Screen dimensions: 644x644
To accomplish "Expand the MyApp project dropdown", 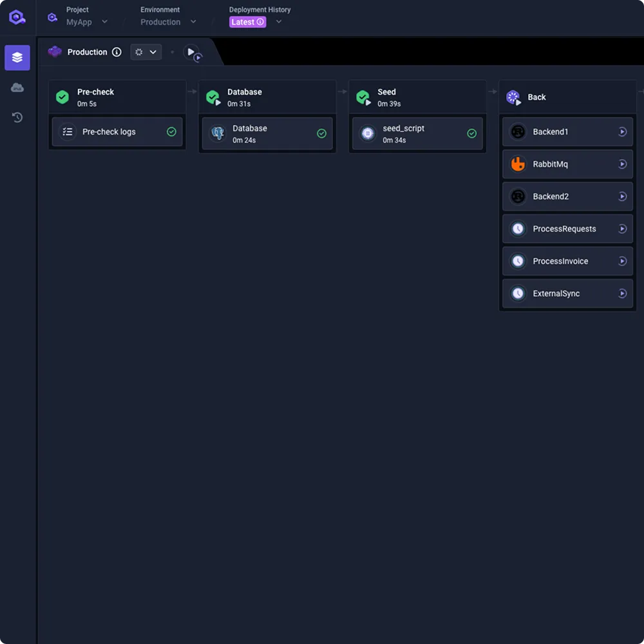I will [x=105, y=21].
